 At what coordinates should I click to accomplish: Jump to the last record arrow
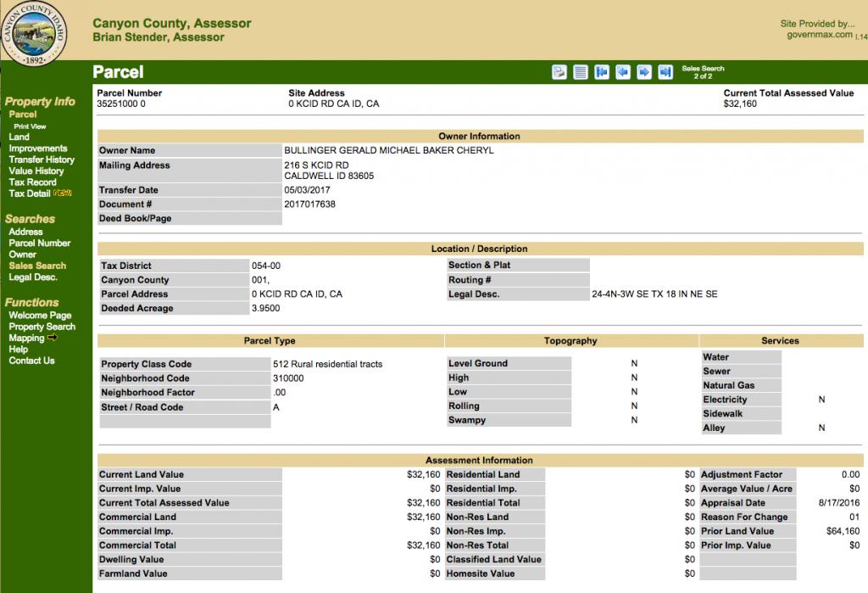tap(665, 72)
